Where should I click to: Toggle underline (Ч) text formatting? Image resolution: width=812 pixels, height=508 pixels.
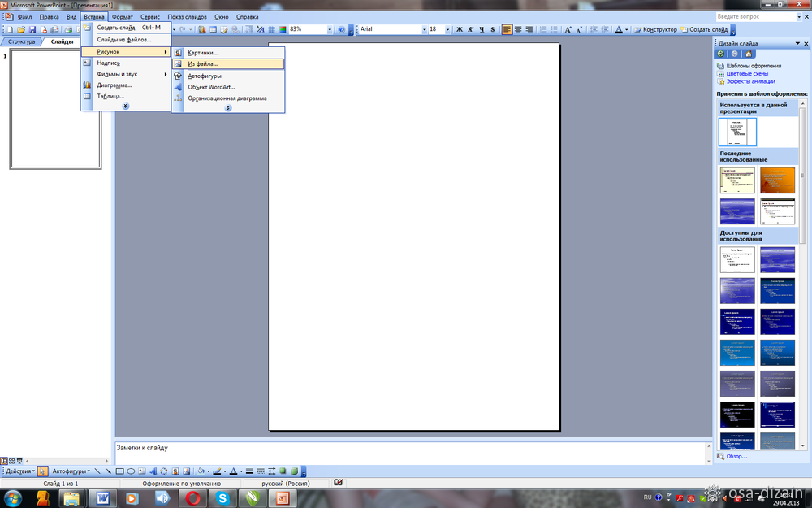pyautogui.click(x=482, y=29)
